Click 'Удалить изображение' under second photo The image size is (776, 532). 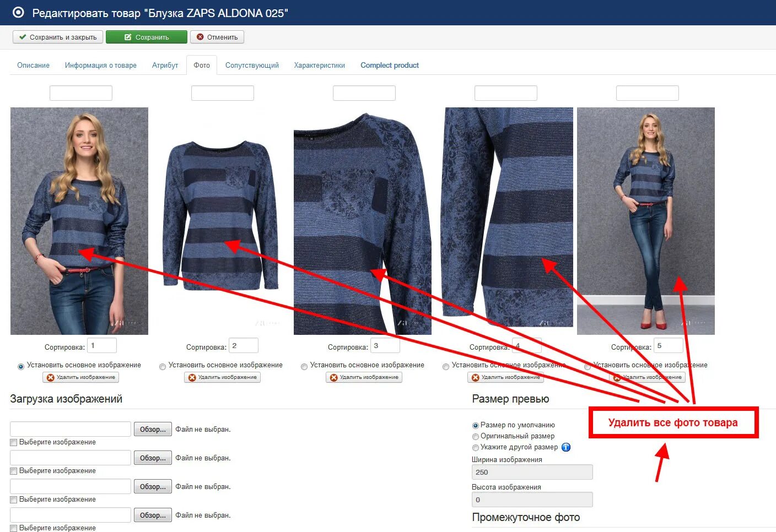pos(223,377)
